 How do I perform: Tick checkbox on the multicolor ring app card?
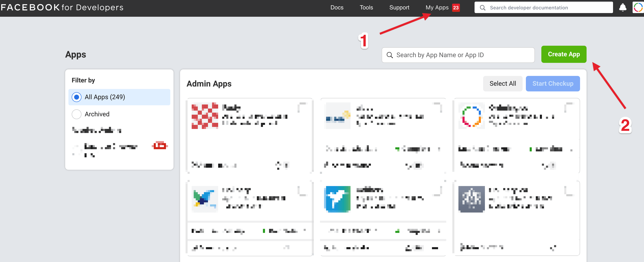[x=569, y=108]
